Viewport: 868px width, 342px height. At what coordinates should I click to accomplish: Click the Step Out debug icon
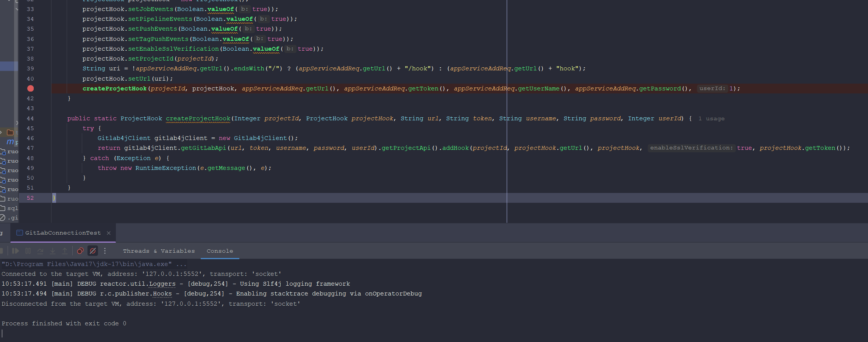[65, 251]
